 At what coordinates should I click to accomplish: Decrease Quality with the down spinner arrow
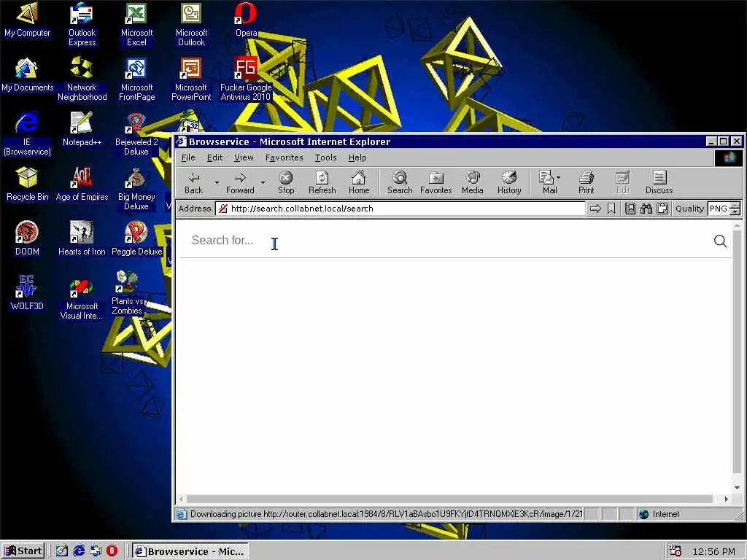735,212
